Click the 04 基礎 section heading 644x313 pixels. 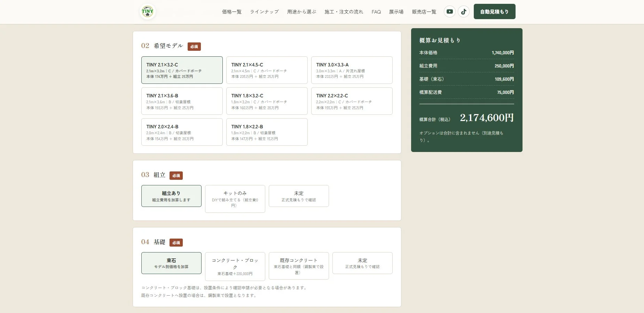click(x=153, y=242)
